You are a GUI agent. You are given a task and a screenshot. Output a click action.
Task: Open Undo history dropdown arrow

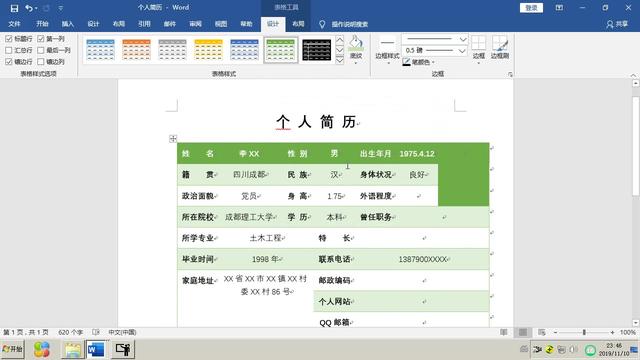click(36, 8)
